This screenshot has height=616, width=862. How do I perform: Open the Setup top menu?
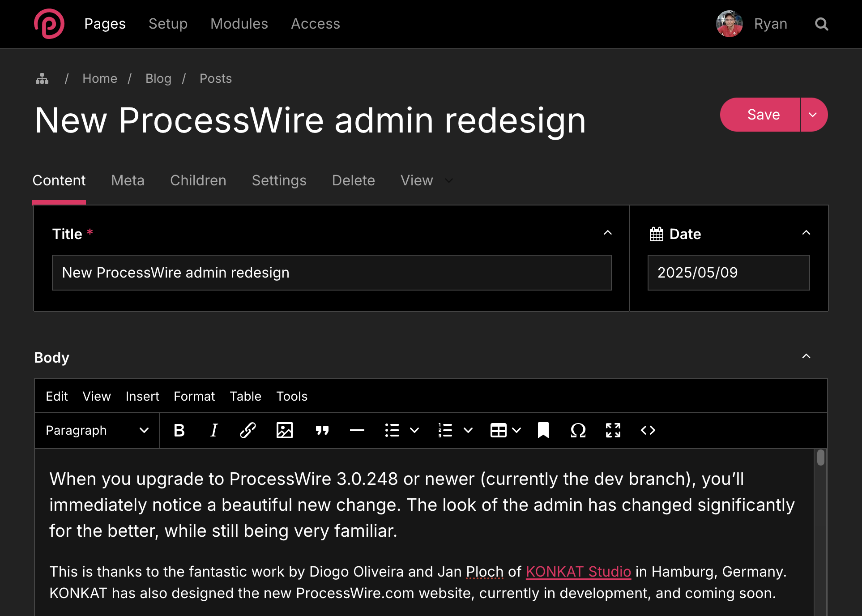tap(168, 24)
